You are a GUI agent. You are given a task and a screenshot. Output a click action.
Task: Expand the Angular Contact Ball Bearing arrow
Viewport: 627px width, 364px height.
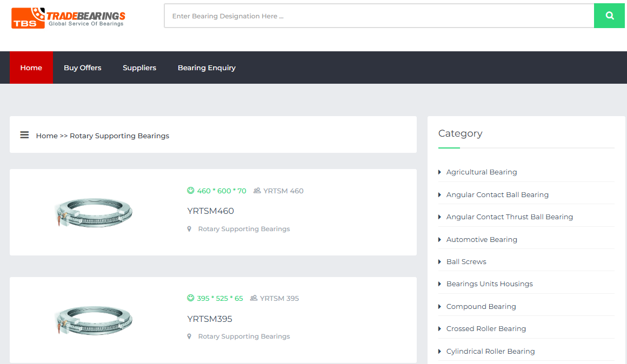coord(439,194)
